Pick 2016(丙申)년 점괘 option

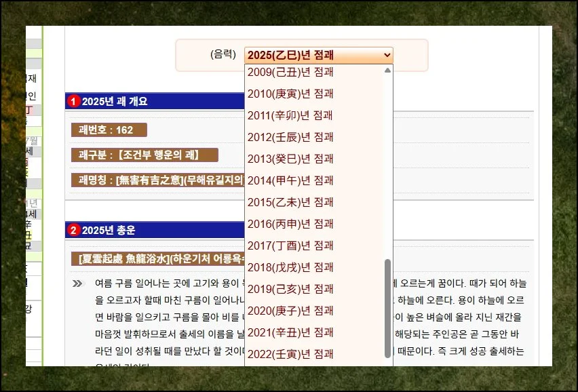click(x=290, y=224)
